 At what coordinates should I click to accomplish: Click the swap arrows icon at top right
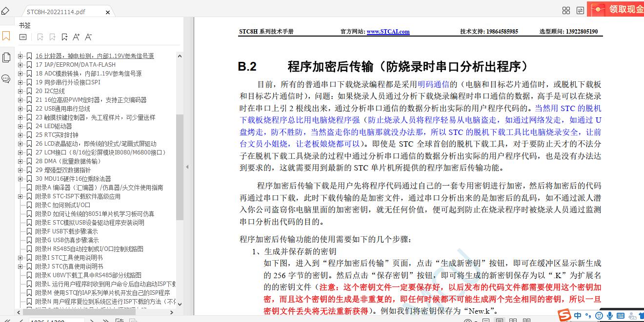coord(580,11)
